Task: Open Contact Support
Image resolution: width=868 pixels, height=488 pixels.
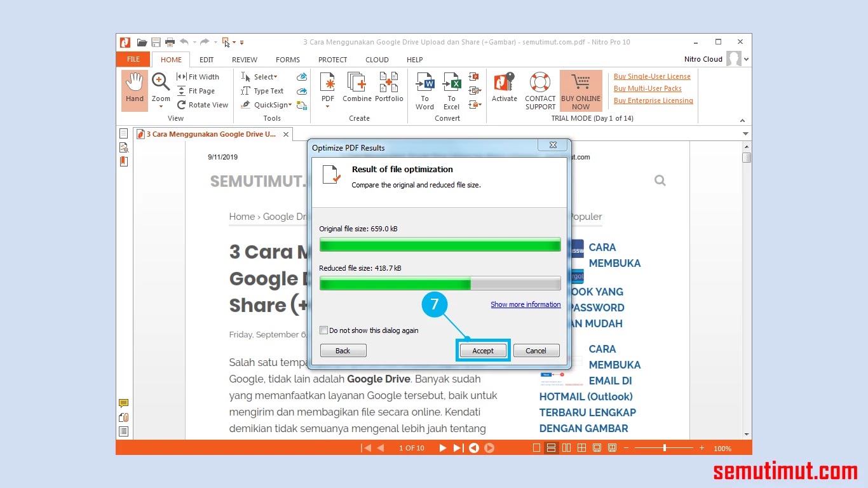Action: click(540, 90)
